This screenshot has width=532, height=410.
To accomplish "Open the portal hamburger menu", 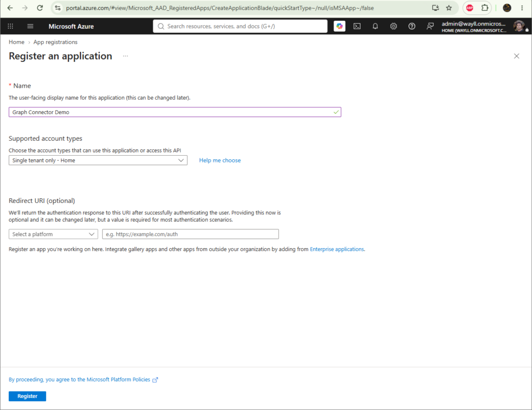I will pyautogui.click(x=30, y=26).
